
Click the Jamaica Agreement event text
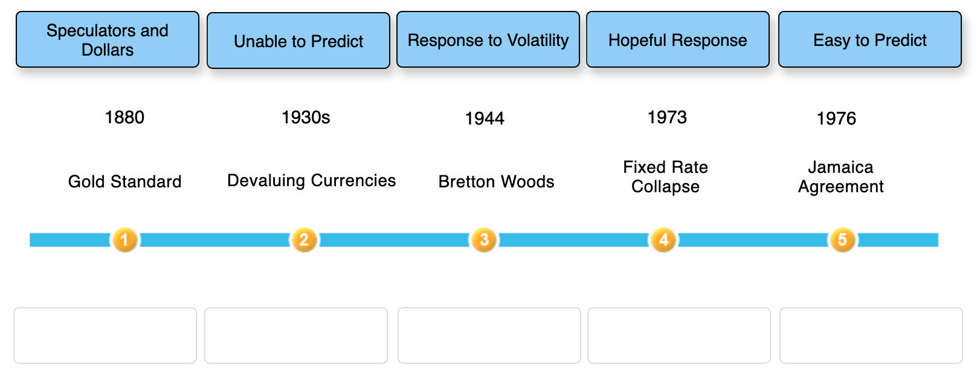click(840, 176)
